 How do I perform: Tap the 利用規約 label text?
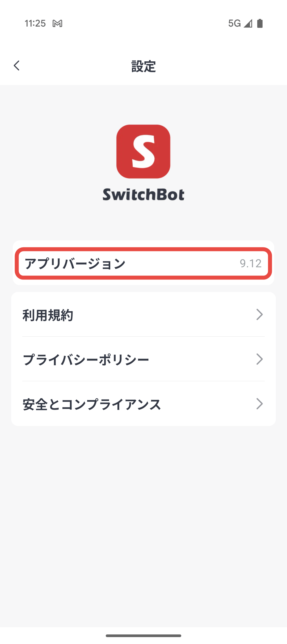coord(48,315)
